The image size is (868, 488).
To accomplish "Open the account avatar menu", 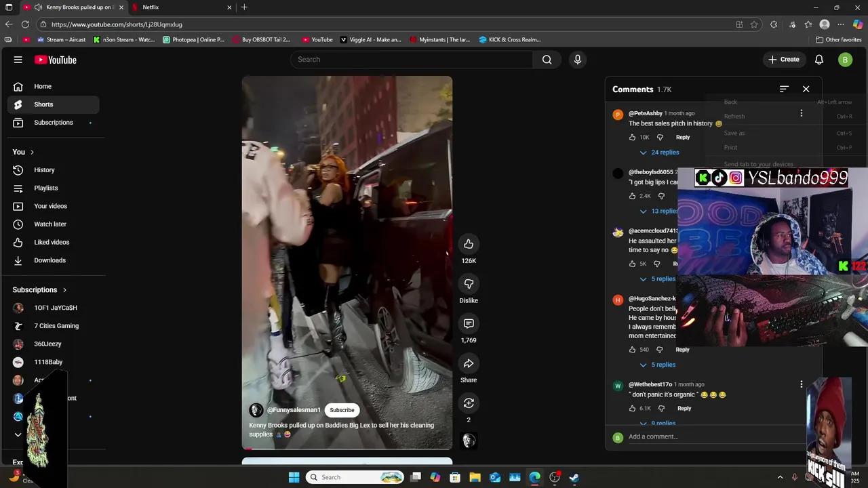I will pyautogui.click(x=845, y=60).
